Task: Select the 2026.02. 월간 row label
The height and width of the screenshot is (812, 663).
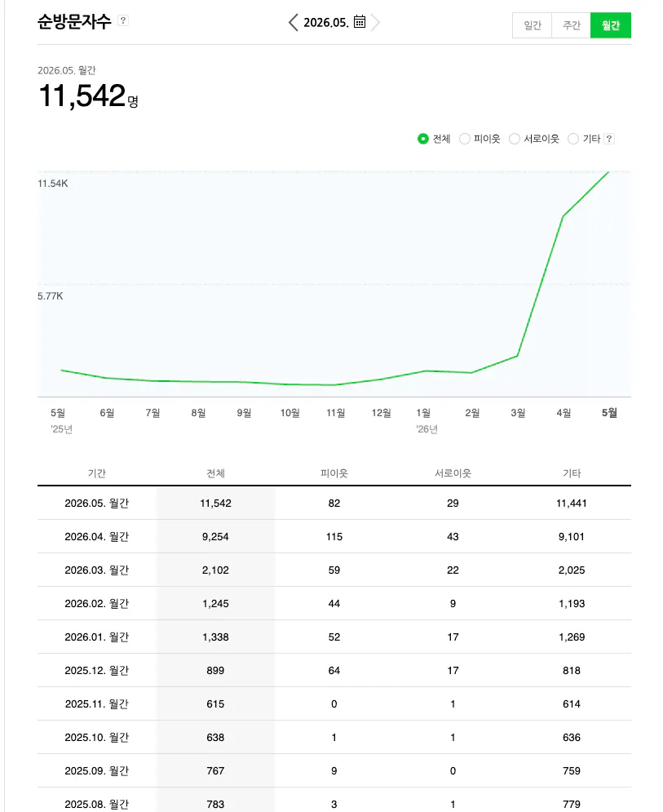Action: click(x=97, y=603)
